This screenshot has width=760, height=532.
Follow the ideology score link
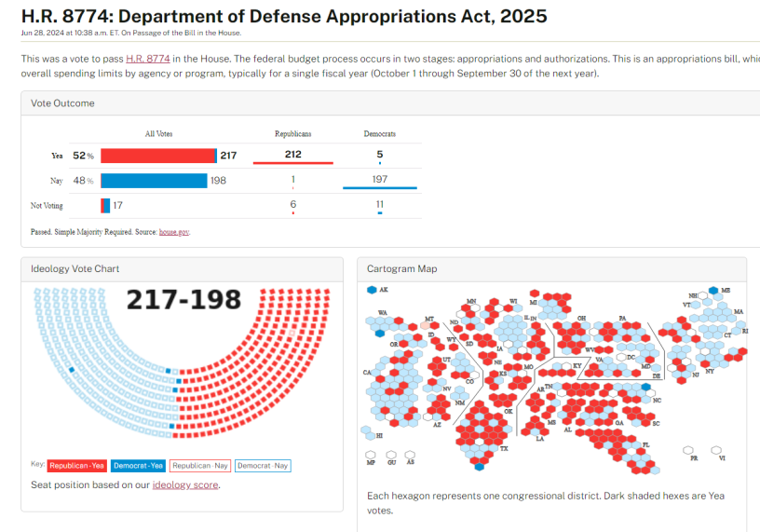click(185, 485)
